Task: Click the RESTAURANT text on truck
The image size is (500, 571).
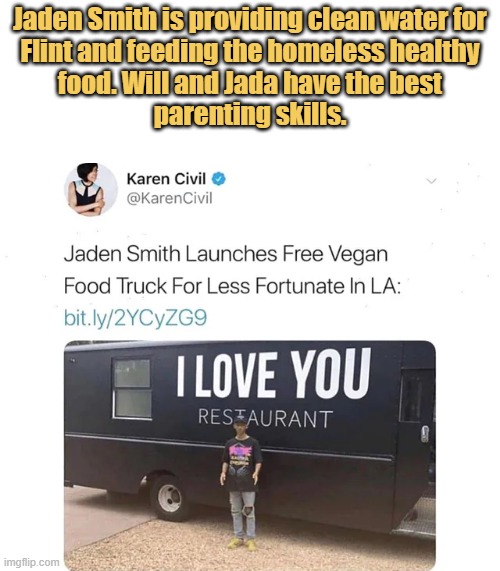Action: pos(265,418)
